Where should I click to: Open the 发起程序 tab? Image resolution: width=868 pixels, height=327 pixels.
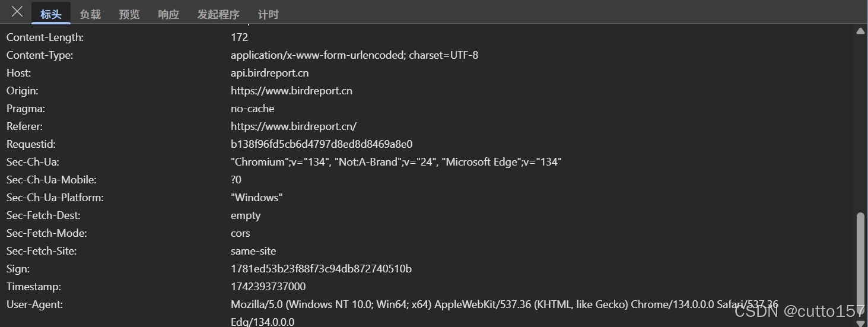218,14
